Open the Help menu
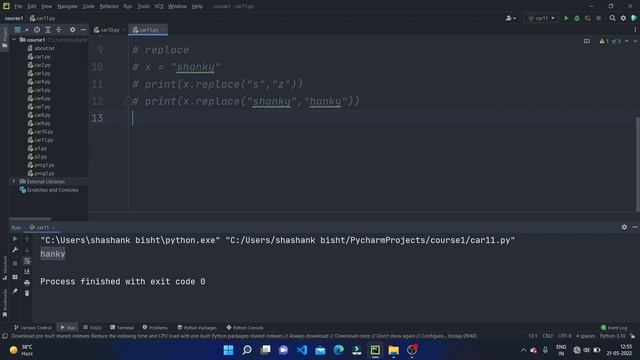The height and width of the screenshot is (360, 640). (x=197, y=7)
